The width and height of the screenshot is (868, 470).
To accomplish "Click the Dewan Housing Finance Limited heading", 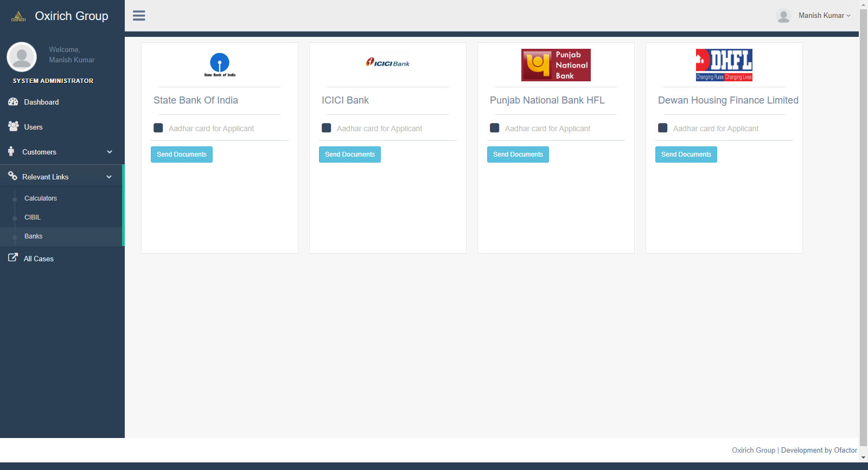I will click(728, 100).
